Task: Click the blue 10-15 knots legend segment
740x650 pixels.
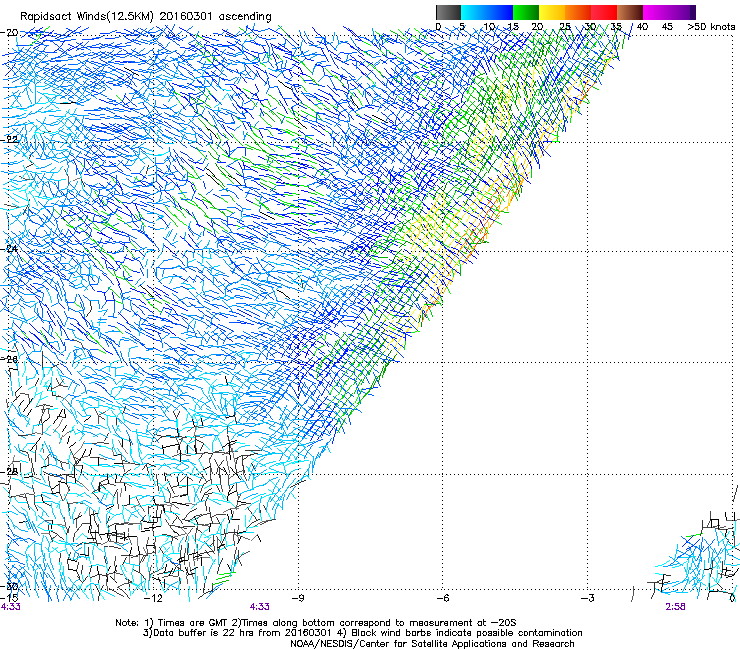Action: pos(500,12)
